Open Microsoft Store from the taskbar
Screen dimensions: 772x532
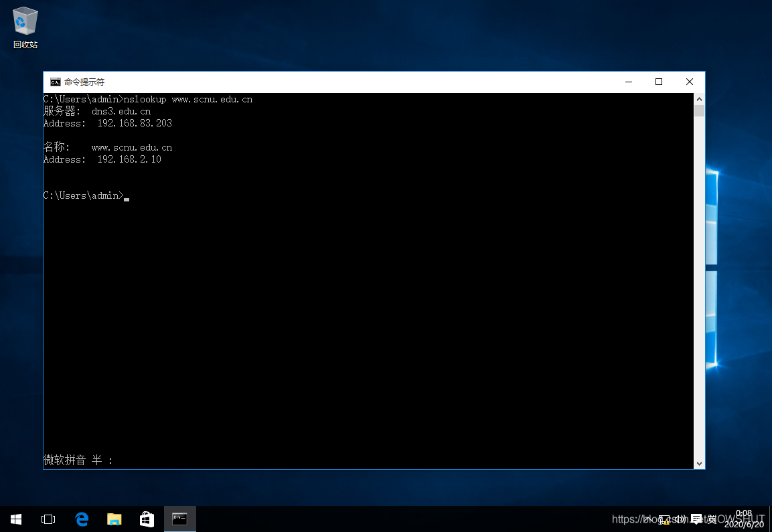[x=147, y=519]
